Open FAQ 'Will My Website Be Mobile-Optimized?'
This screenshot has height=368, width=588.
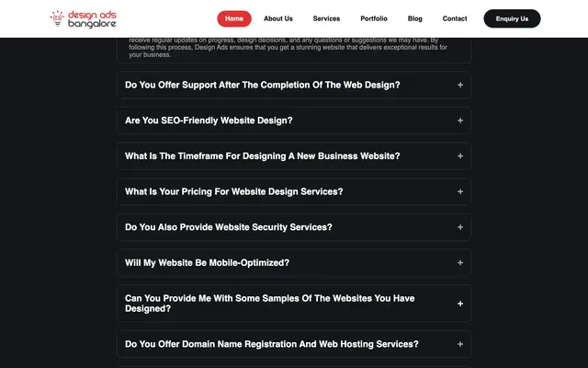click(x=294, y=263)
